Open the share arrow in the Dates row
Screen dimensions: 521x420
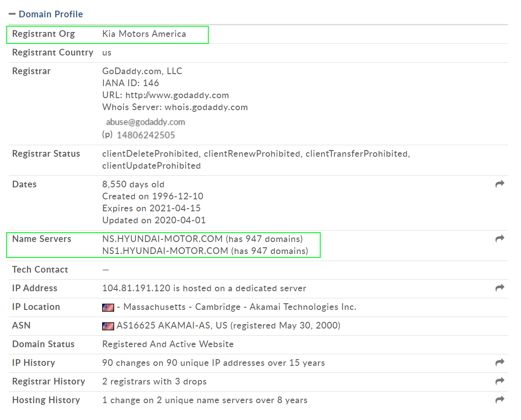500,184
